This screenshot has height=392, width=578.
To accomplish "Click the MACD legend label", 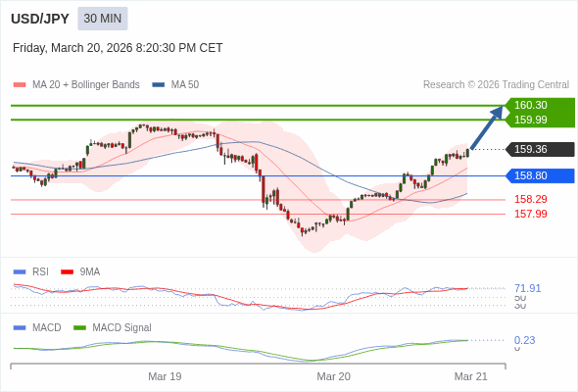I will [46, 328].
